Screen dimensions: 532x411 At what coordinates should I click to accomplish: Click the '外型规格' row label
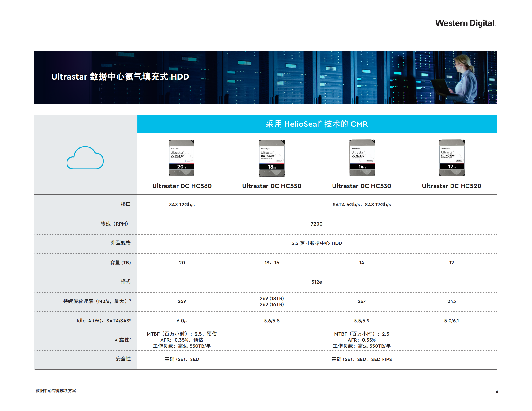(x=121, y=243)
